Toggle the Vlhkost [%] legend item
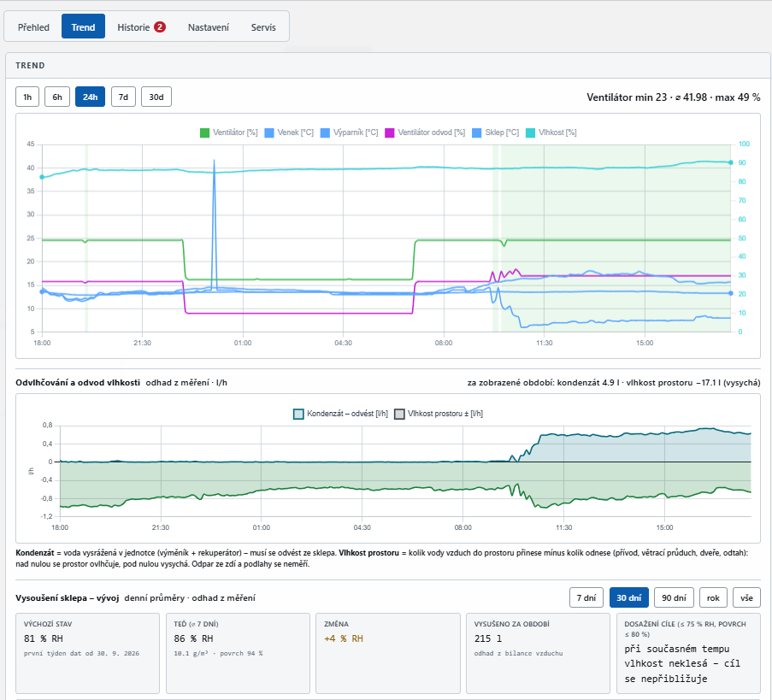The image size is (772, 700). 551,132
